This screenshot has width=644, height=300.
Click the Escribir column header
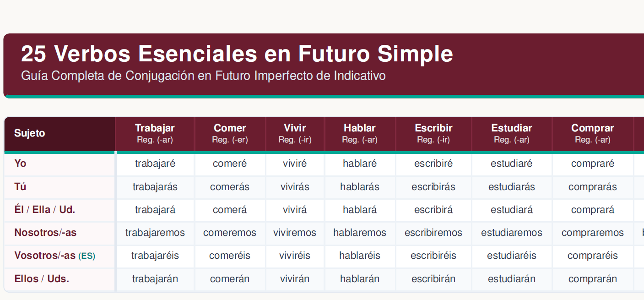433,134
